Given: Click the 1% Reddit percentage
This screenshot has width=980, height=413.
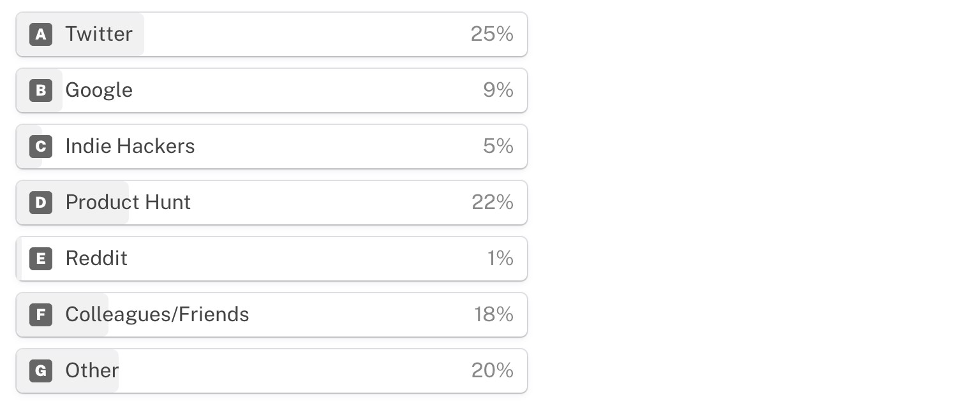Looking at the screenshot, I should 500,258.
